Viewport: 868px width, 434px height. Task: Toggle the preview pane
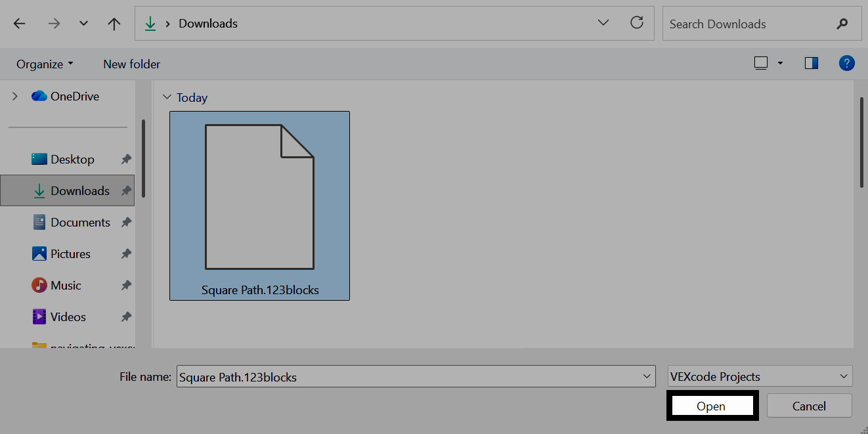pyautogui.click(x=812, y=63)
